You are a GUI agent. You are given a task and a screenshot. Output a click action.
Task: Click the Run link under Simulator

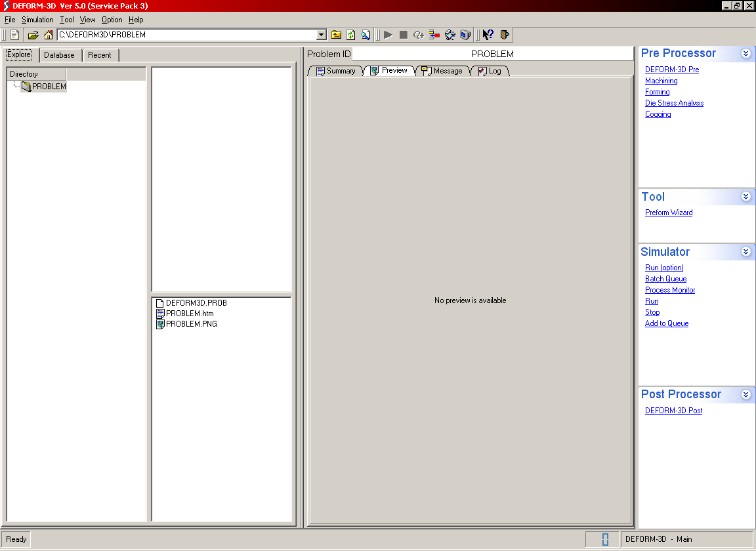point(652,301)
